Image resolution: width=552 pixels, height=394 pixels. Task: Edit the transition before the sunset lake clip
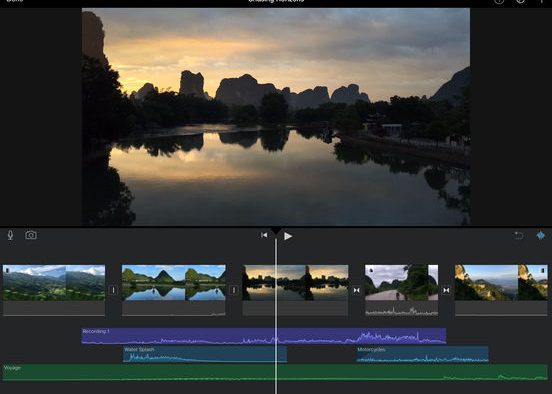pyautogui.click(x=234, y=290)
